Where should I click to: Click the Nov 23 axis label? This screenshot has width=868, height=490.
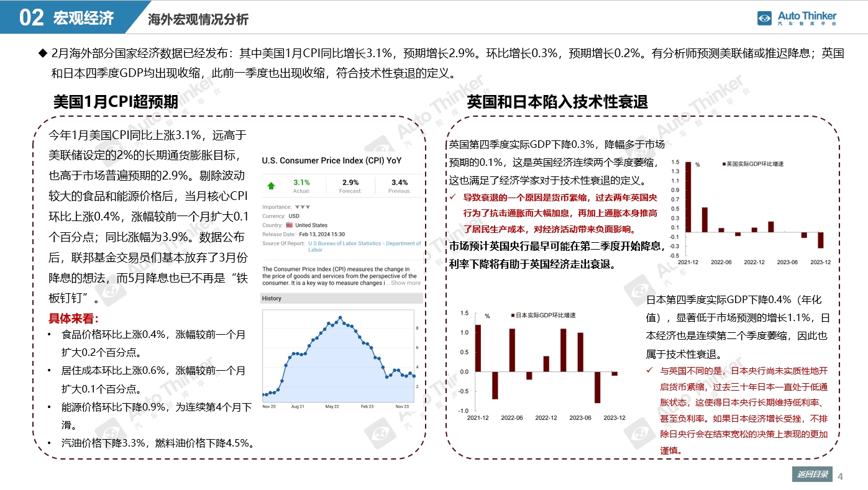pyautogui.click(x=402, y=407)
